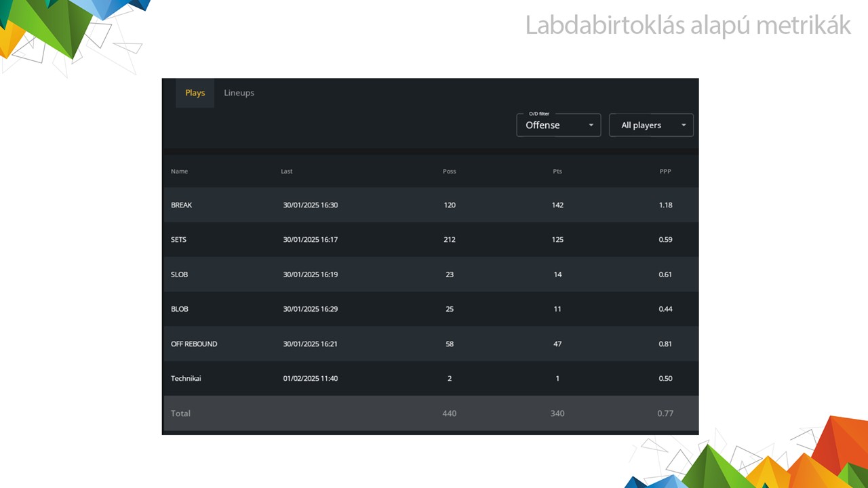Click the Poss column header

coord(449,171)
